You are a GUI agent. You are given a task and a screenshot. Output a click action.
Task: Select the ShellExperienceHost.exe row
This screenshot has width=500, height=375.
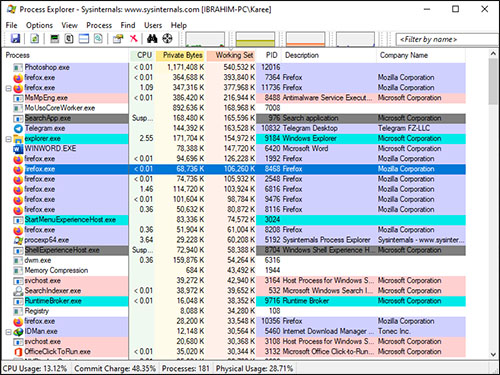point(234,250)
